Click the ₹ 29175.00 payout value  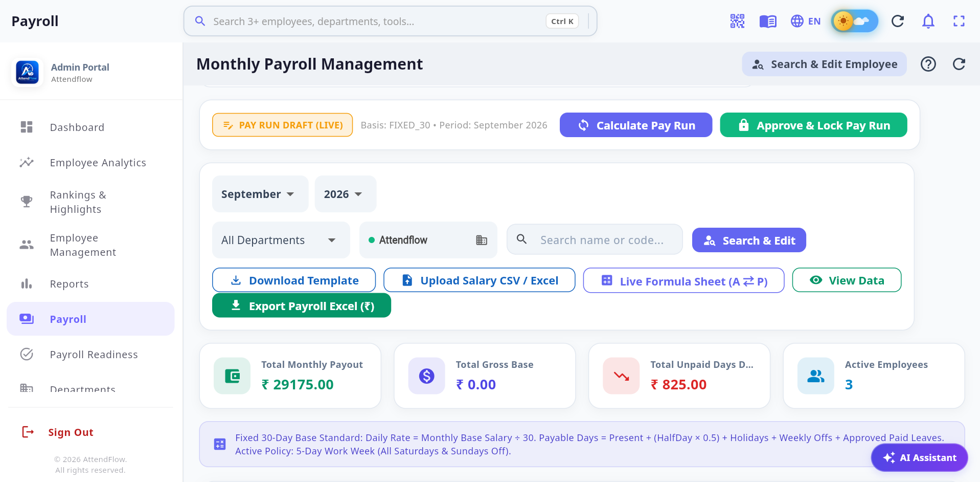pos(298,384)
